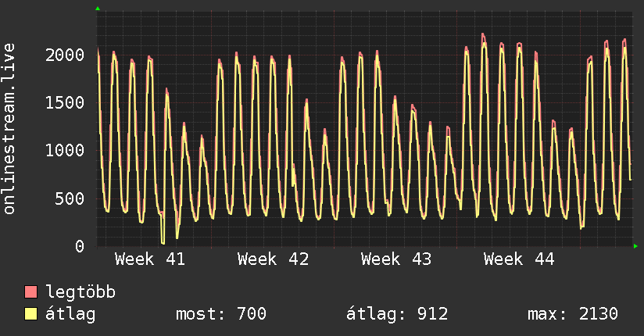Click the 2000 y-axis label
The height and width of the screenshot is (336, 644).
[65, 55]
